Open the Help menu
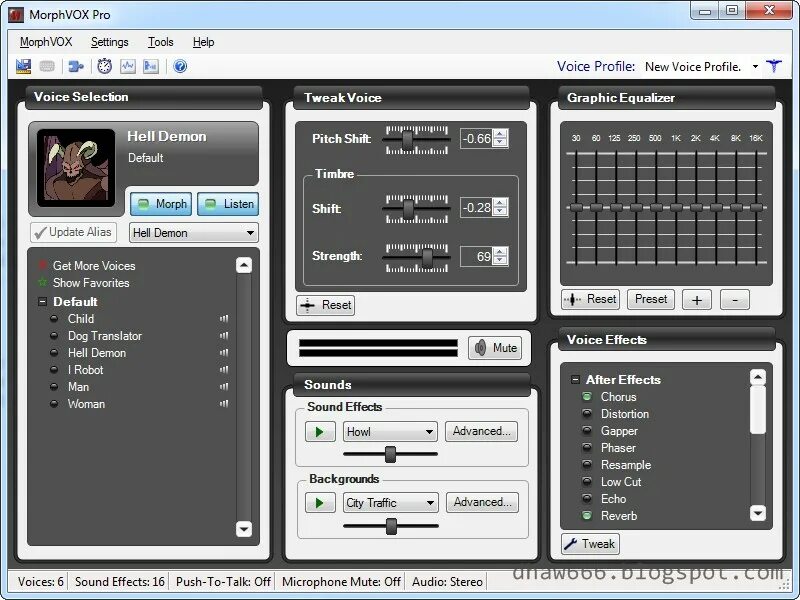800x600 pixels. click(204, 42)
